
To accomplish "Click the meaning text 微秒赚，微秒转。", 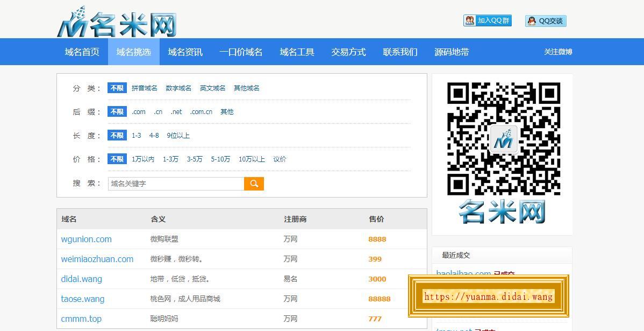I will (177, 259).
